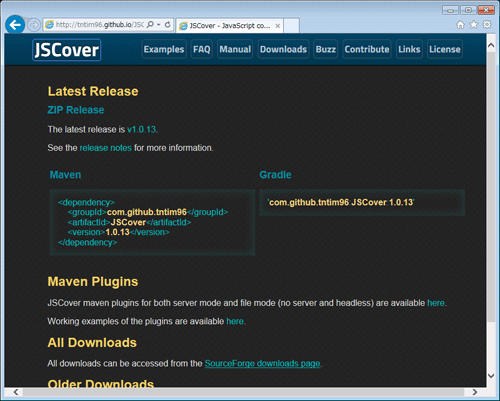Screen dimensions: 500x401
Task: Click the Maven Plugins heading
Action: (x=93, y=282)
